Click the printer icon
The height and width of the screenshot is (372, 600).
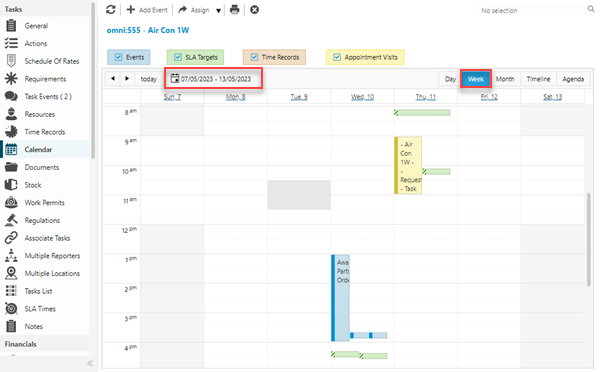pyautogui.click(x=235, y=10)
